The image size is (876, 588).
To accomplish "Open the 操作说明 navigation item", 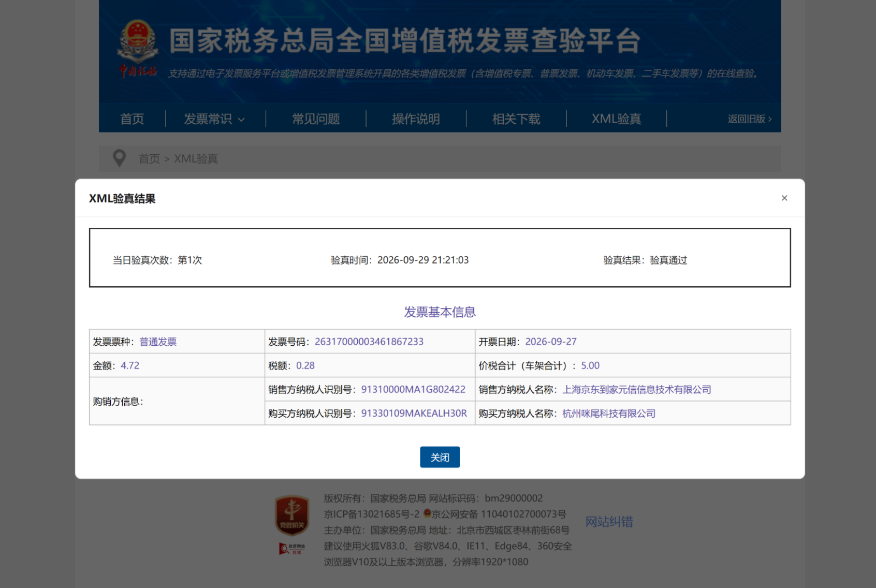I will [x=416, y=119].
